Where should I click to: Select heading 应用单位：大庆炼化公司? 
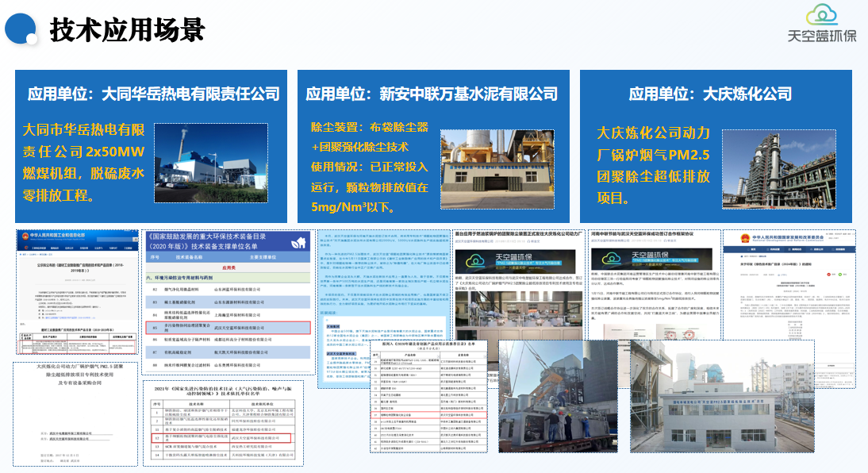pos(710,94)
